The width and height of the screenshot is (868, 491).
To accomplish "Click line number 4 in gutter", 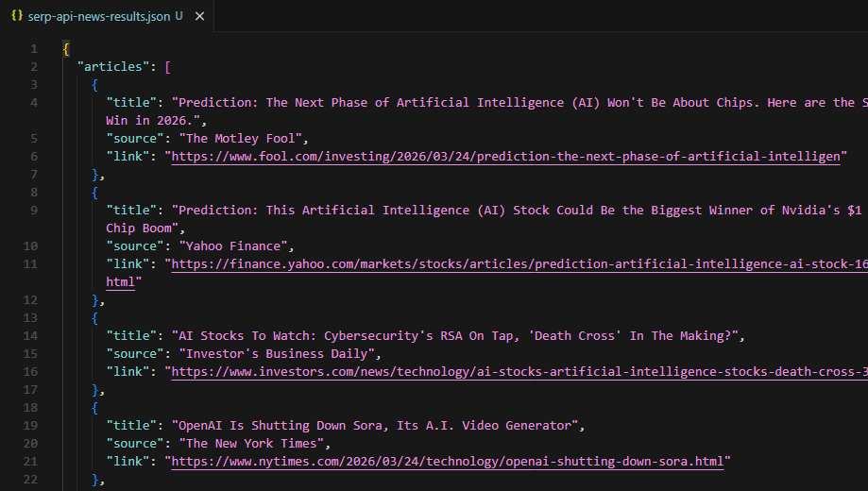I will [34, 102].
